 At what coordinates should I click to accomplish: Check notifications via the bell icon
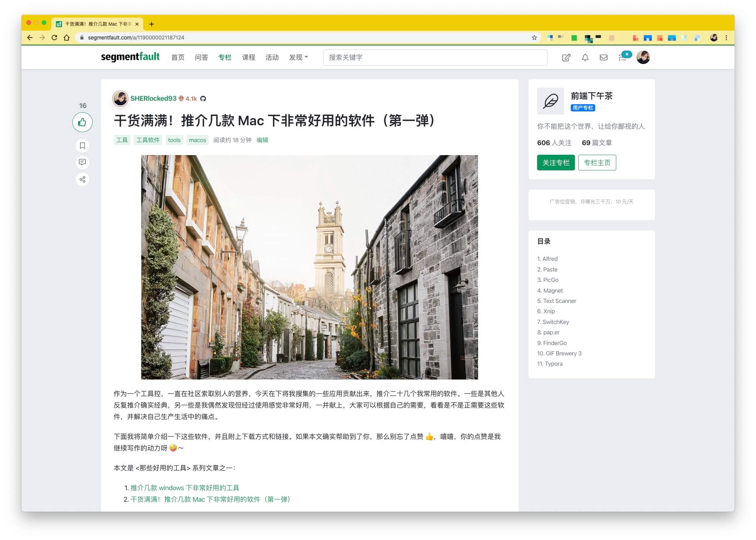click(x=585, y=57)
